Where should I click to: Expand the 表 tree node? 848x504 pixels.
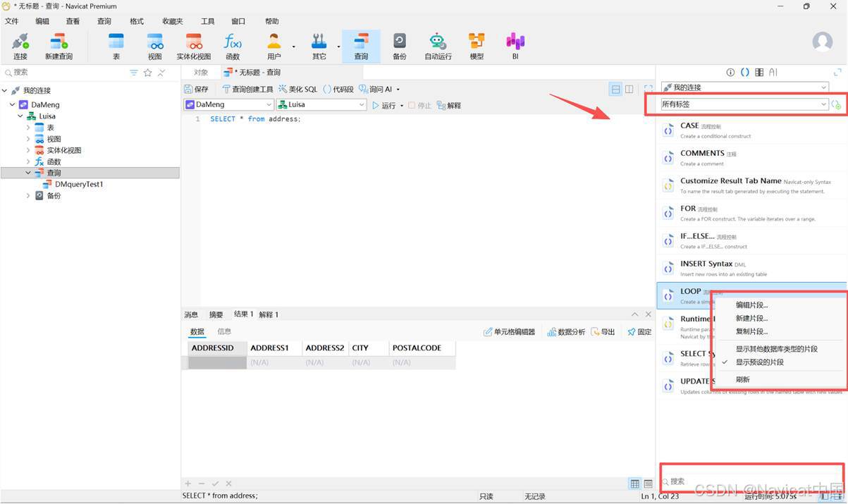(29, 128)
